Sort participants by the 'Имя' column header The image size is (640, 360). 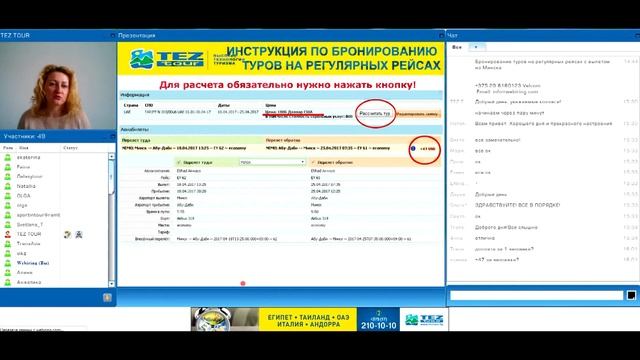[24, 148]
